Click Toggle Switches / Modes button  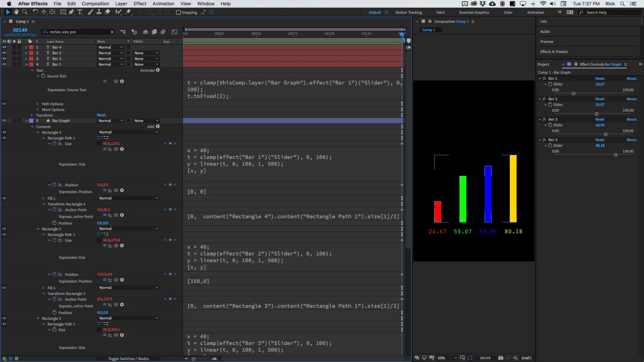(128, 359)
